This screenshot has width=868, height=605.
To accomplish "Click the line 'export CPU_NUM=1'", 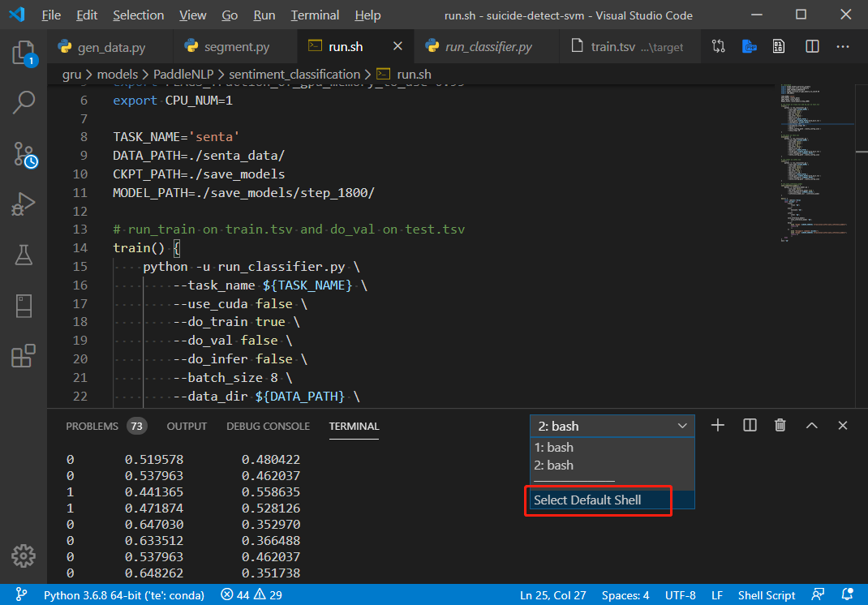I will [173, 101].
